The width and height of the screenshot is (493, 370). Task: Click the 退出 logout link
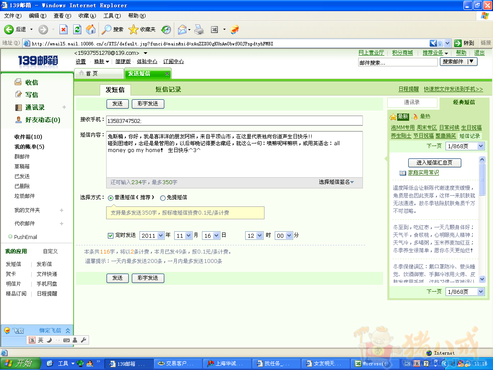479,53
